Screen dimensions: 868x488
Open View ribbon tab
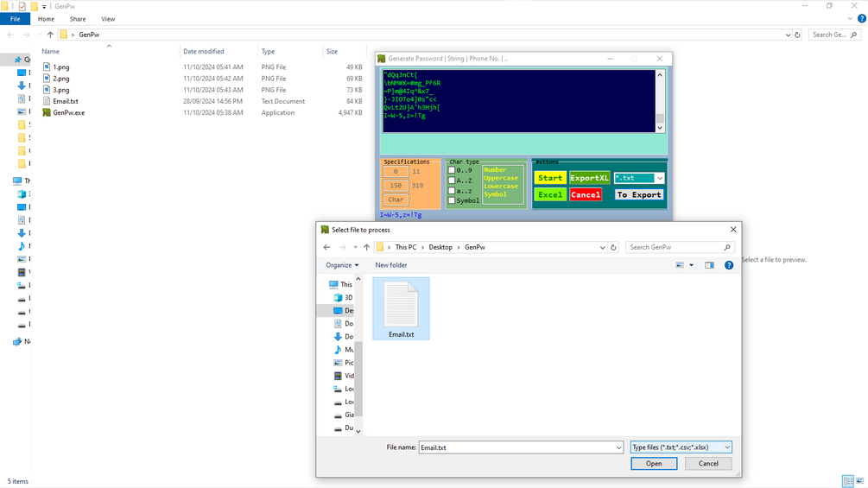point(108,19)
